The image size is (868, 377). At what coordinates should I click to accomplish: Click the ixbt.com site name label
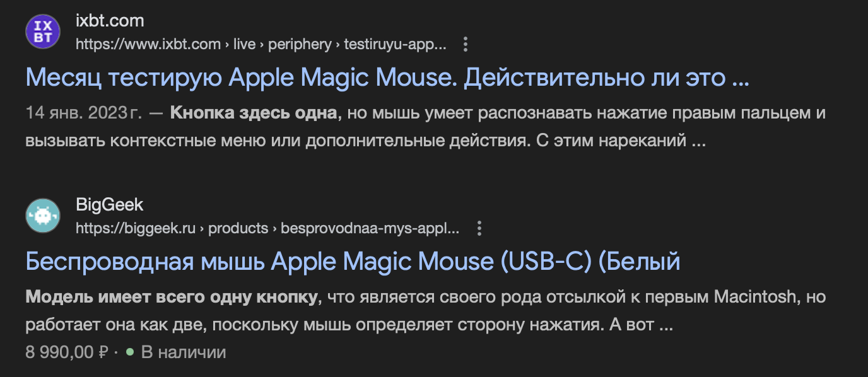(108, 20)
